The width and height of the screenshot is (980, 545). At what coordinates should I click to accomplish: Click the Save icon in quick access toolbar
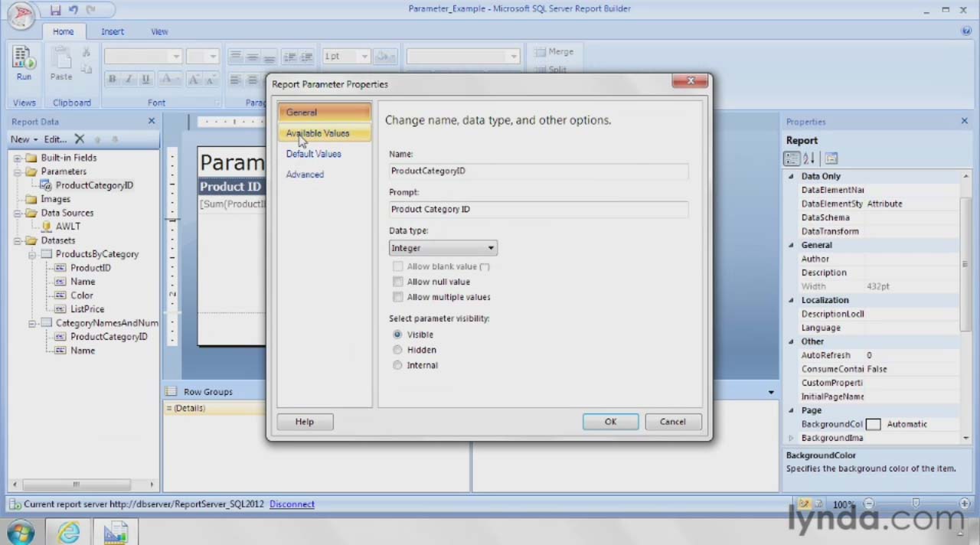(x=55, y=10)
